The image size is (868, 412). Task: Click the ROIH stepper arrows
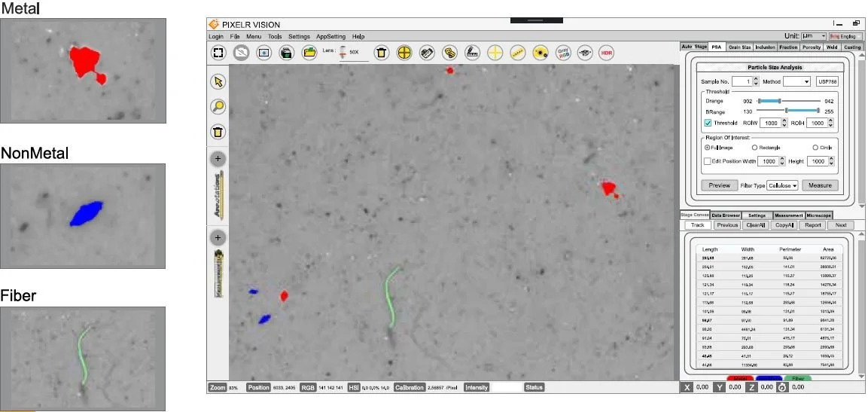coord(830,123)
